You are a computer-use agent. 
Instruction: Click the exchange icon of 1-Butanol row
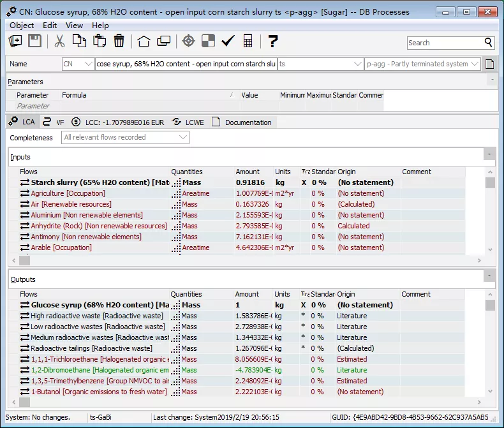point(25,392)
